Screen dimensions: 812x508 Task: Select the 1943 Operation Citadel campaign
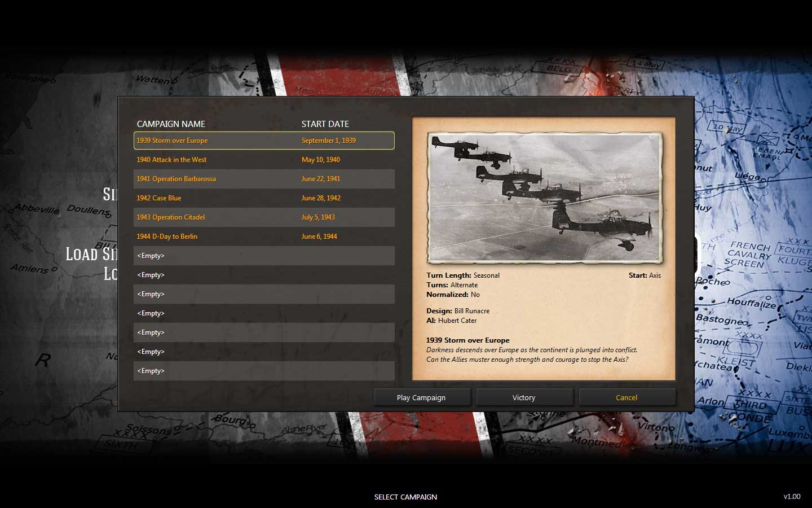[264, 217]
